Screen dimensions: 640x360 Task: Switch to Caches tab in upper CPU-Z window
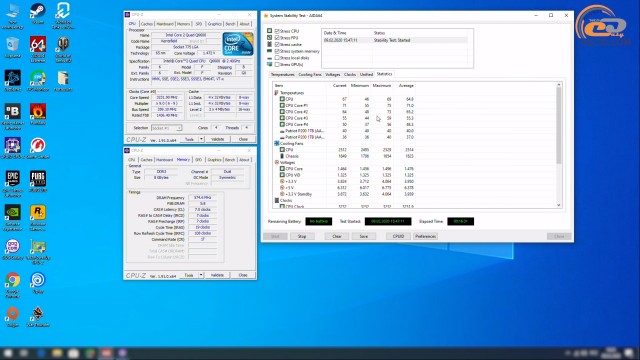(x=147, y=24)
